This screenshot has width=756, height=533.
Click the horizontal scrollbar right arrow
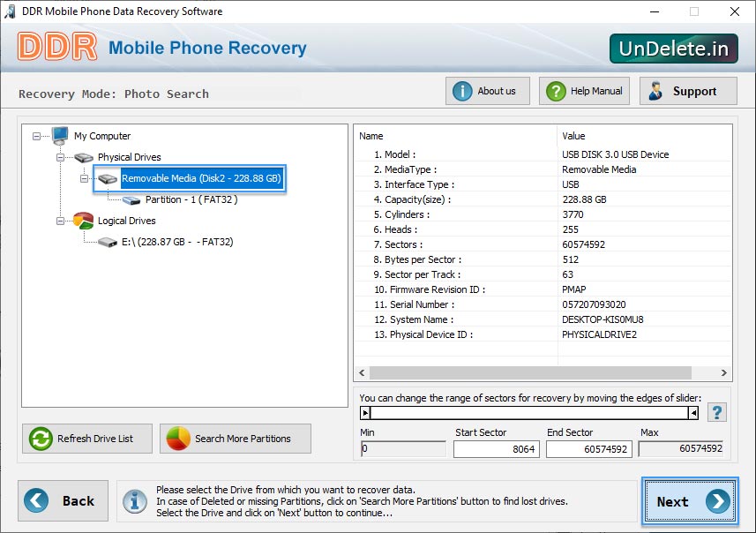coord(723,373)
